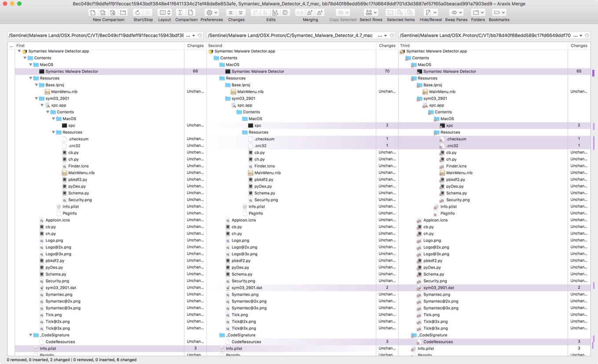Select Security.png under xpc.app in Second pane
The height and width of the screenshot is (364, 598).
291,200
